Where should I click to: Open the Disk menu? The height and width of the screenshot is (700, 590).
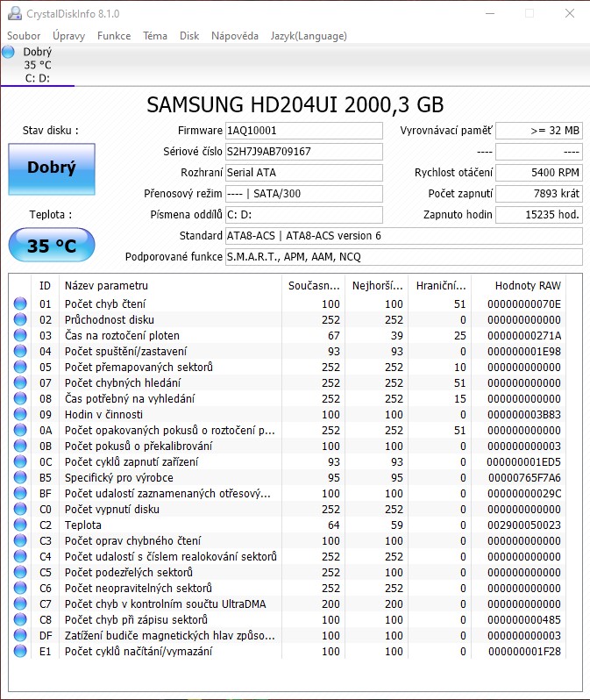coord(189,36)
